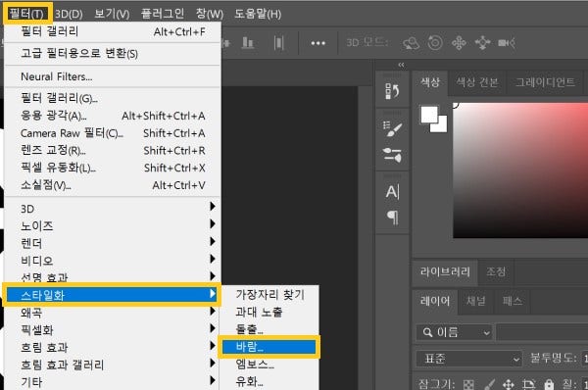The width and height of the screenshot is (588, 390).
Task: Switch to the 조정 tab
Action: (x=496, y=271)
